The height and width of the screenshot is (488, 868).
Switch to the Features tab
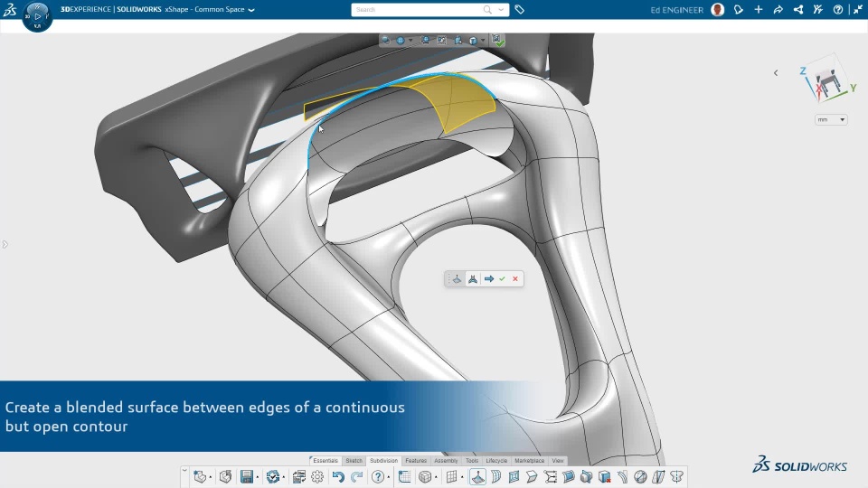pyautogui.click(x=416, y=460)
